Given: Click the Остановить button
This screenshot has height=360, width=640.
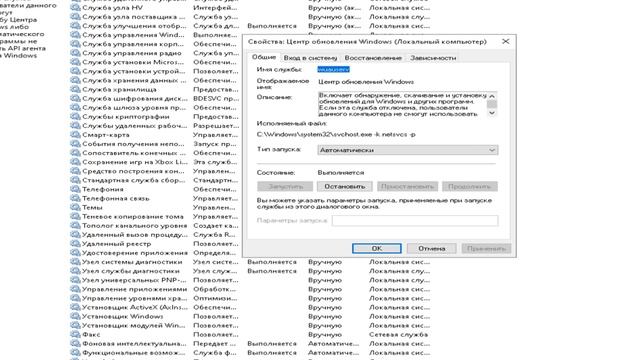Looking at the screenshot, I should pos(344,187).
